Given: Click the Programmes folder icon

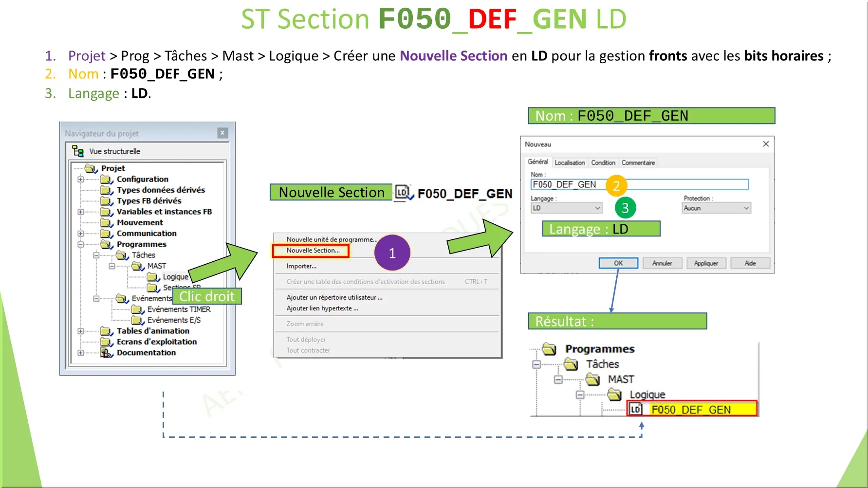Looking at the screenshot, I should pyautogui.click(x=107, y=244).
